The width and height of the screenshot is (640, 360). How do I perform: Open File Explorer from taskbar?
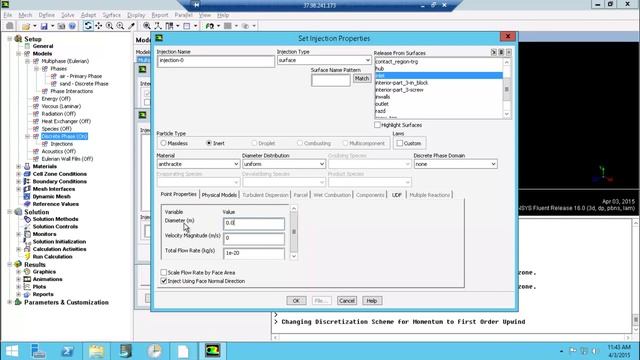(96, 351)
